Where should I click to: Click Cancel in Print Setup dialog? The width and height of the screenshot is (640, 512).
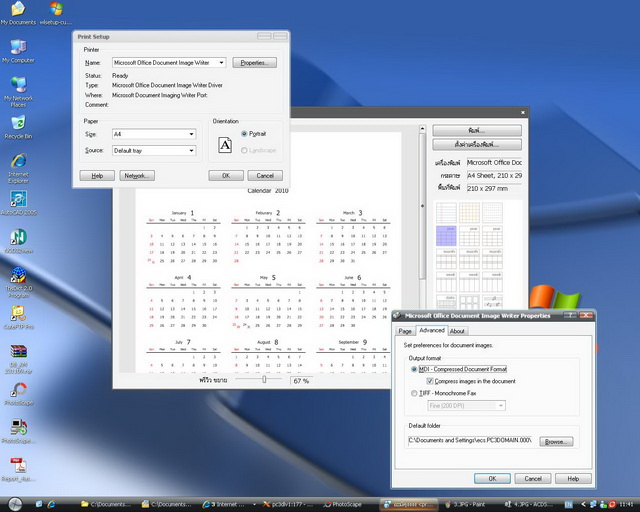pyautogui.click(x=265, y=176)
